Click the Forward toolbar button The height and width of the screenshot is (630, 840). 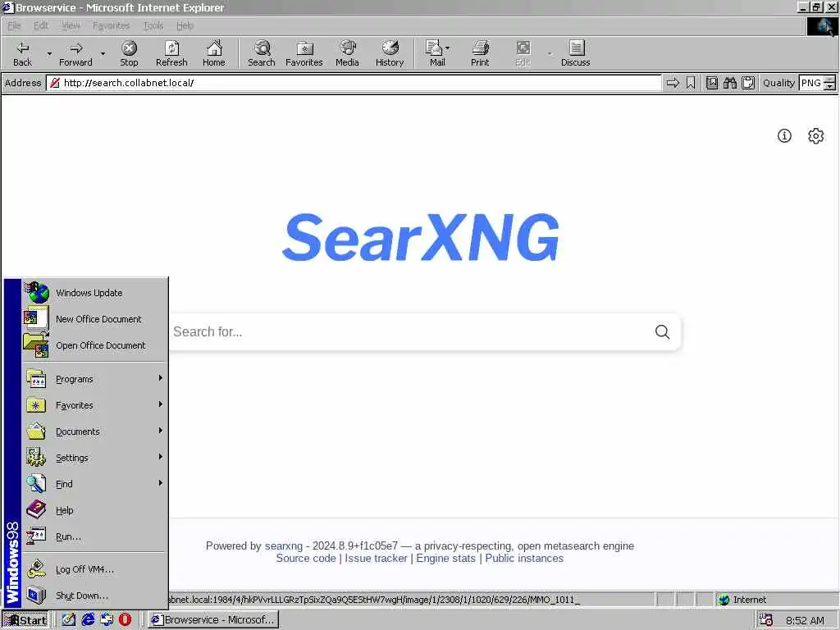point(75,53)
